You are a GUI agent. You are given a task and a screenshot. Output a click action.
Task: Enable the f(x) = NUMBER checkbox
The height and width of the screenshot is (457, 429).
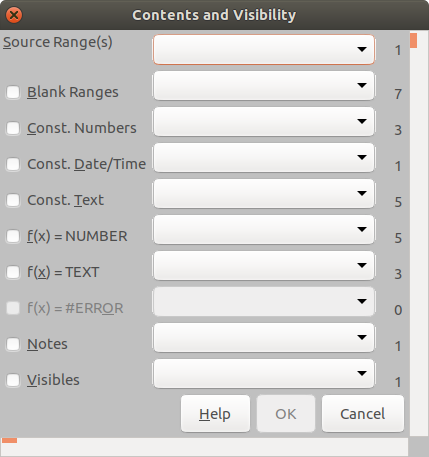13,236
